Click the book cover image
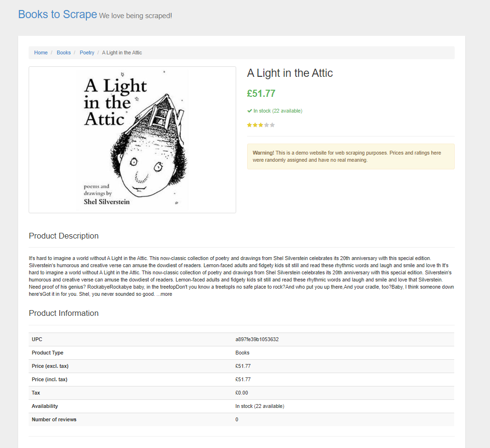The width and height of the screenshot is (490, 448). pyautogui.click(x=132, y=139)
